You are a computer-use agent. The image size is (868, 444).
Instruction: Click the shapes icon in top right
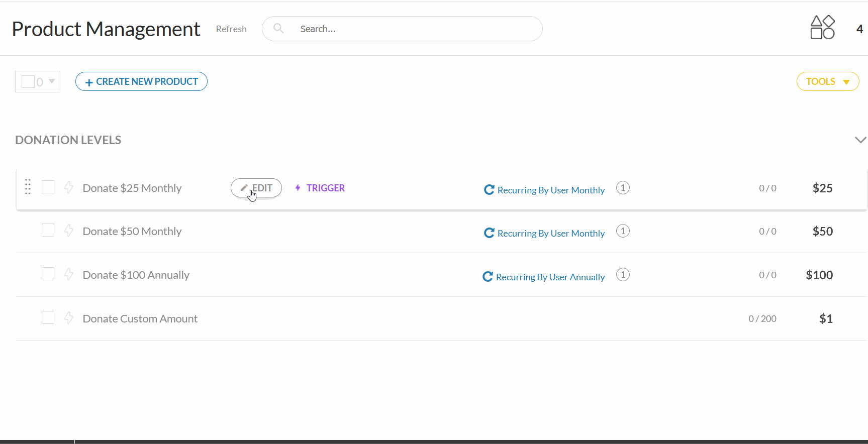(822, 28)
